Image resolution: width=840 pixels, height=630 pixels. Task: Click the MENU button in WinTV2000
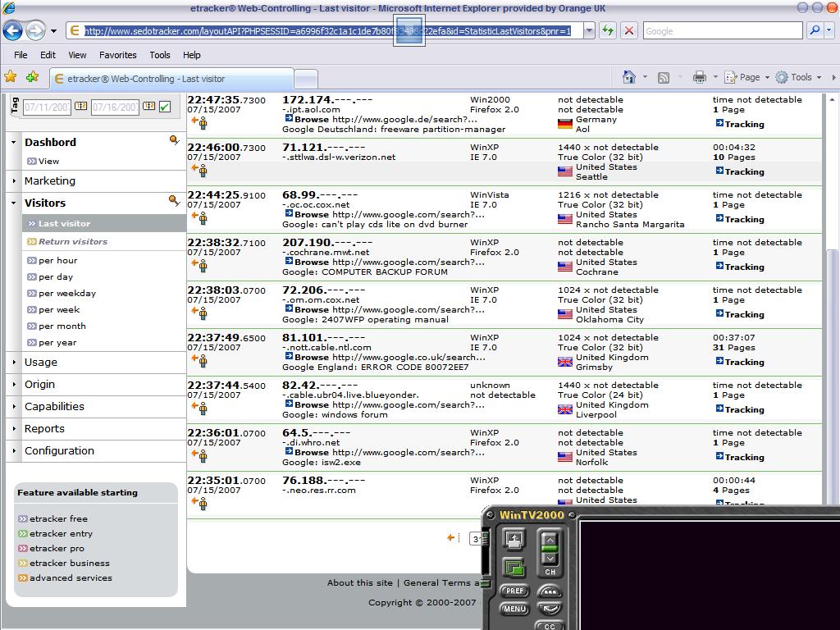click(x=514, y=609)
